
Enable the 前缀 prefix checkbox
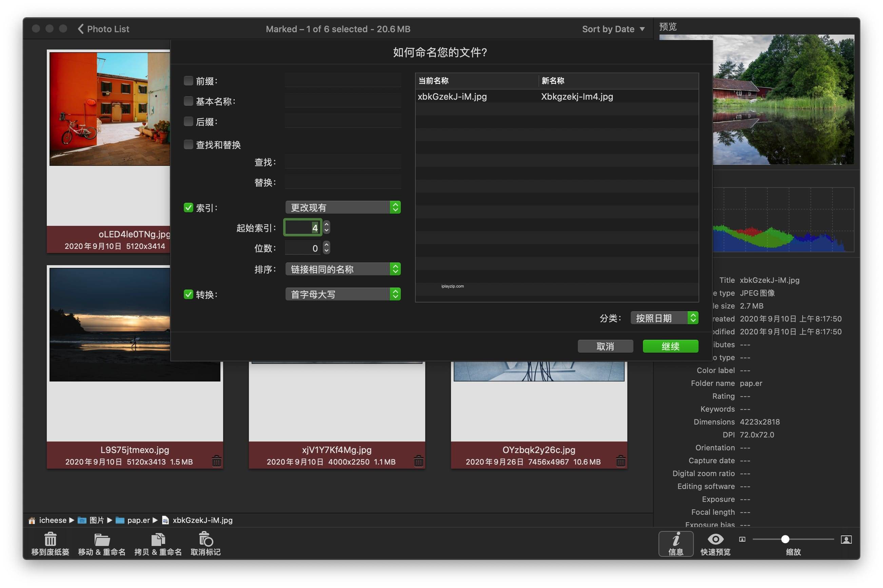[188, 81]
